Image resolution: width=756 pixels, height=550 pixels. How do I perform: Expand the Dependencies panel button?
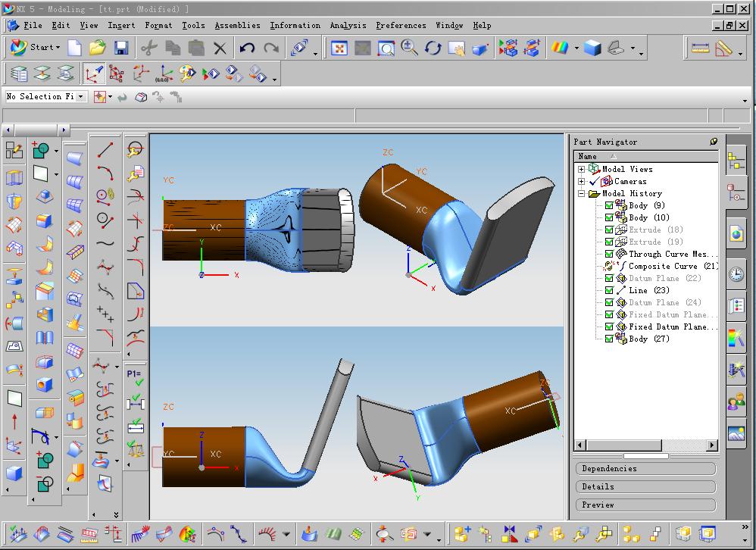point(645,468)
